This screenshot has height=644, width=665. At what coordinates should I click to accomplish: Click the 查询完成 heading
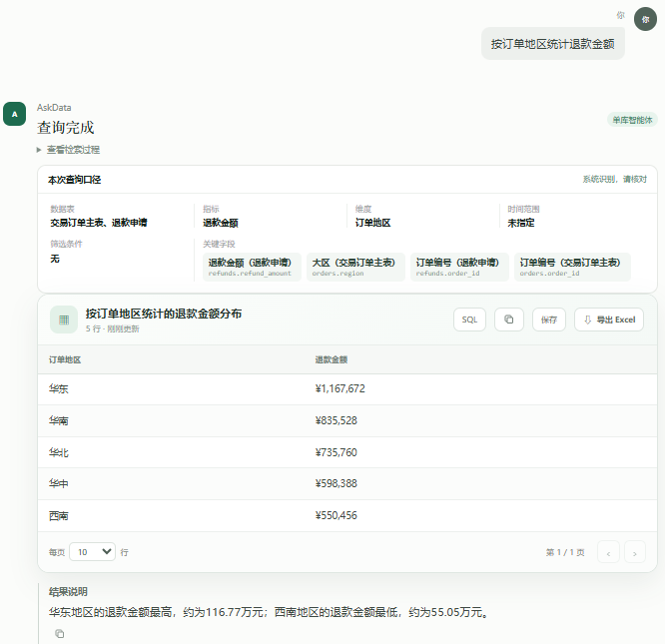65,127
